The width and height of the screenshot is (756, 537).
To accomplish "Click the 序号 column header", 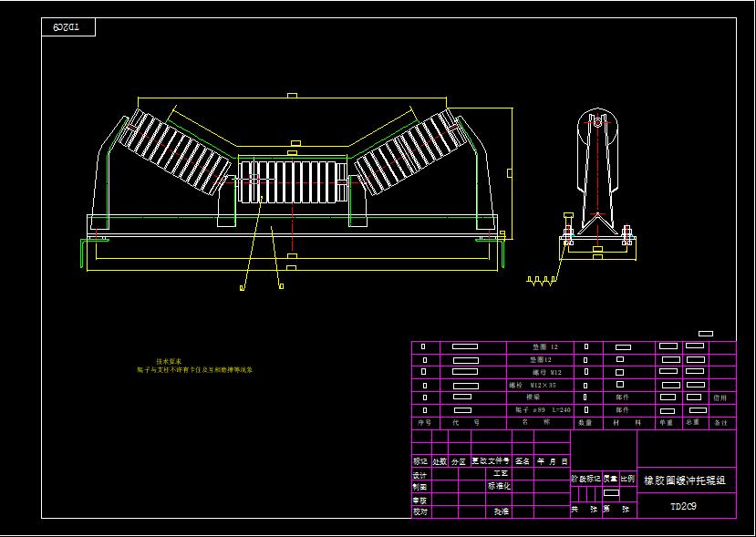I will pyautogui.click(x=424, y=422).
